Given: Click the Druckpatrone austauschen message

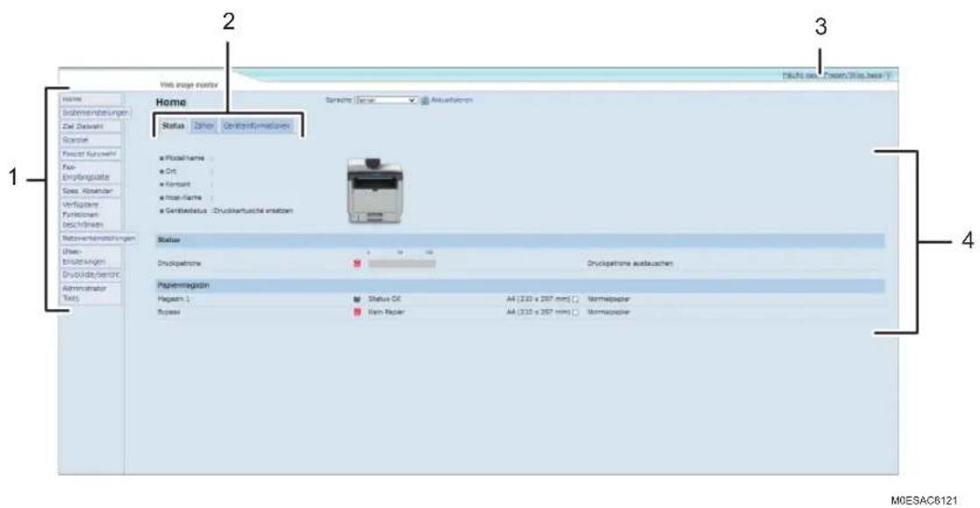Looking at the screenshot, I should pos(630,264).
